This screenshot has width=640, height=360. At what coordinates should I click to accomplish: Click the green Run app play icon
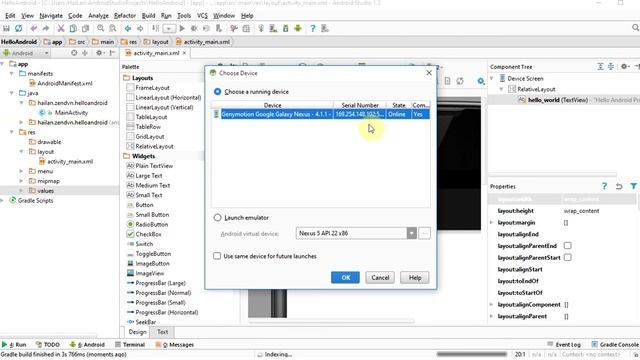point(182,28)
